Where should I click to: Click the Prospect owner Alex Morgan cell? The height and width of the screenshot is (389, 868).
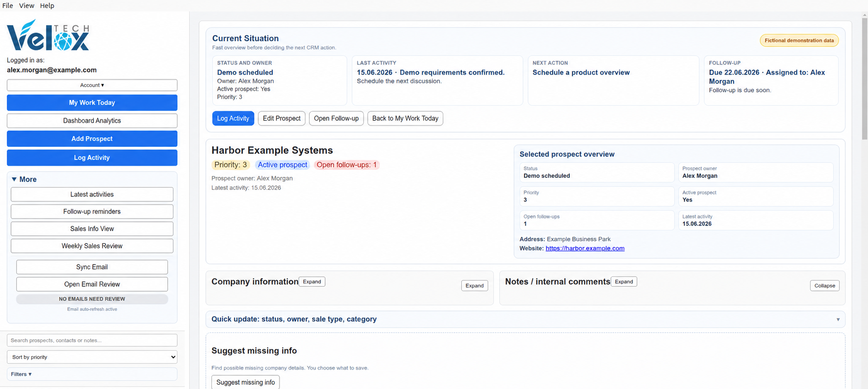pos(755,172)
